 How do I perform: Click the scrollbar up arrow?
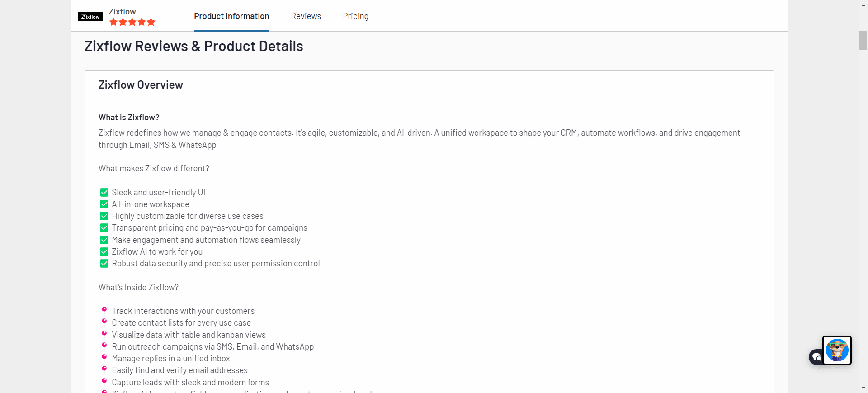click(x=863, y=5)
